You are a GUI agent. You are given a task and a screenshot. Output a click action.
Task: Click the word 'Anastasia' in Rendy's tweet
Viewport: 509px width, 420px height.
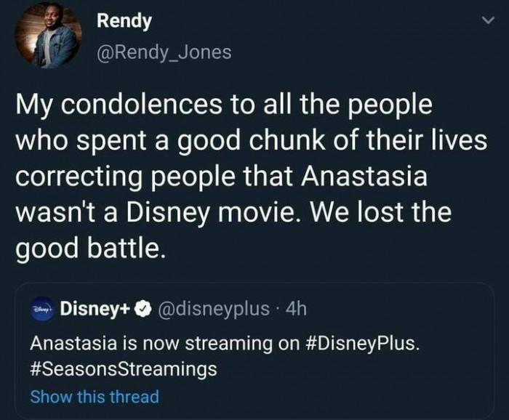[386, 179]
